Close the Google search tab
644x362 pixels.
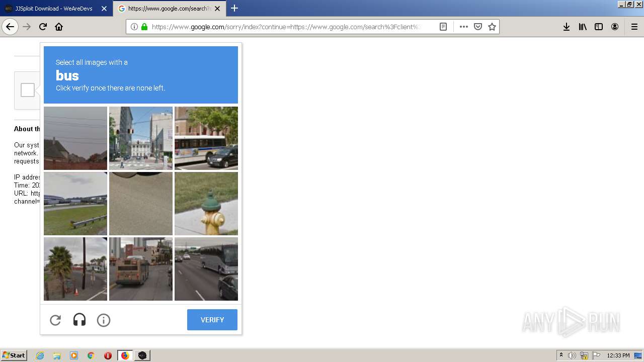(x=217, y=9)
